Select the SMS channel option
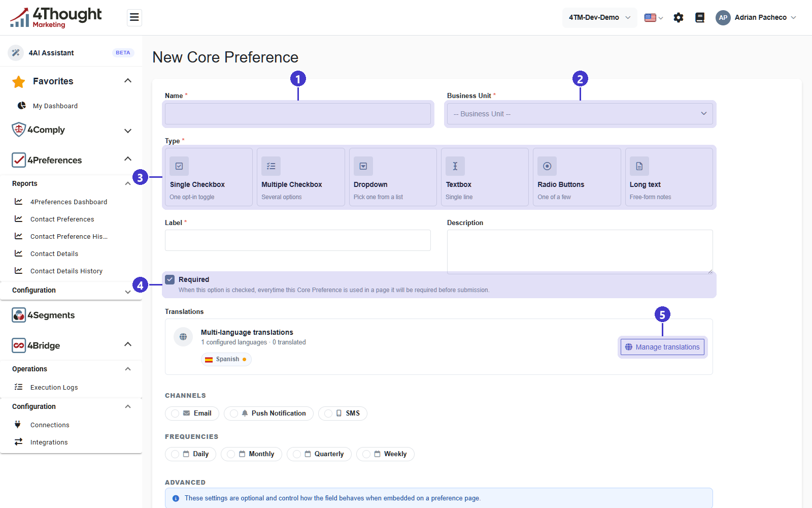Image resolution: width=812 pixels, height=508 pixels. tap(343, 414)
